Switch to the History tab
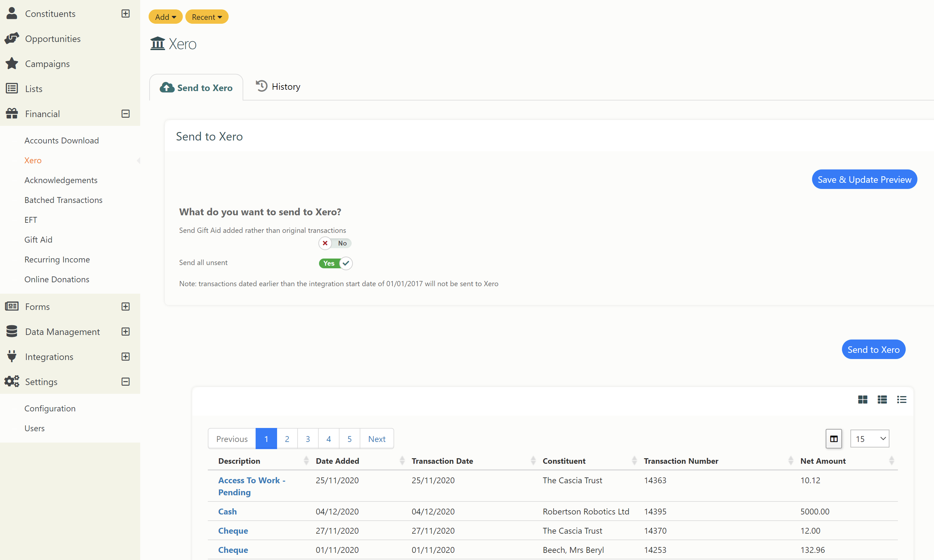The height and width of the screenshot is (560, 934). 278,87
